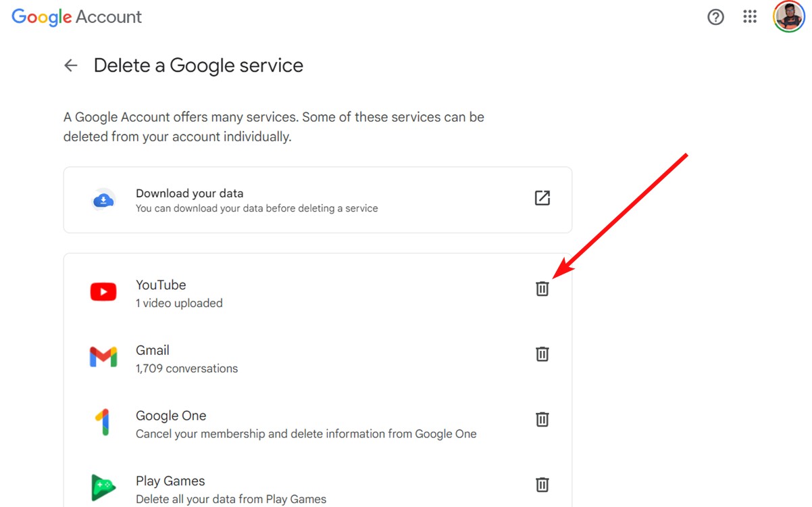This screenshot has width=812, height=507.
Task: Click the Play Games trash icon
Action: tap(542, 485)
